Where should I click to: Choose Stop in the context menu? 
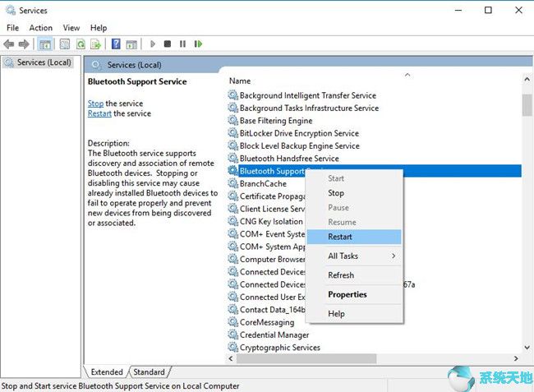click(354, 193)
